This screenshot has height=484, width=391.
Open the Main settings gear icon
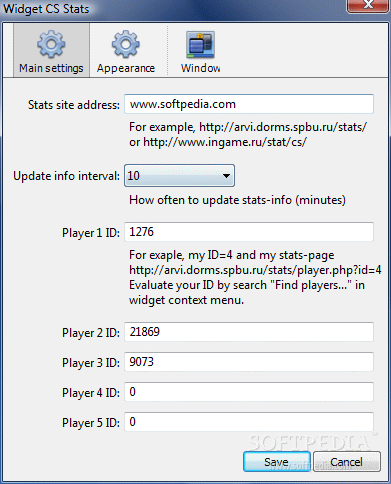51,44
